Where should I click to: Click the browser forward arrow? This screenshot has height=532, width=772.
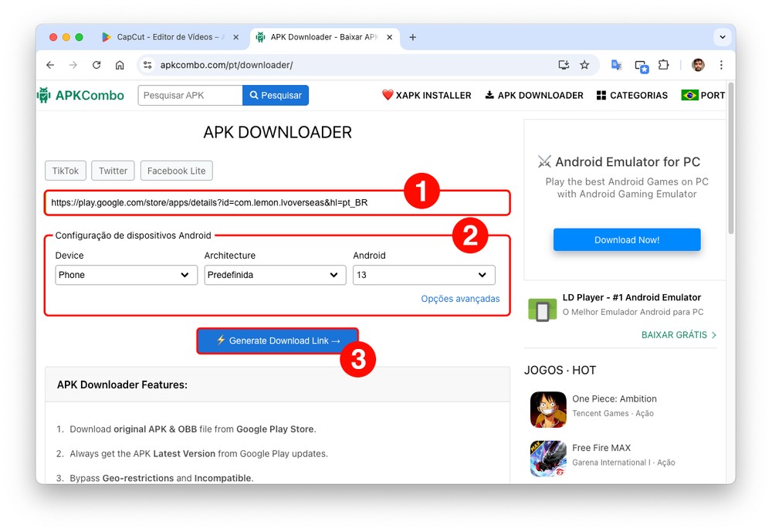pyautogui.click(x=73, y=65)
